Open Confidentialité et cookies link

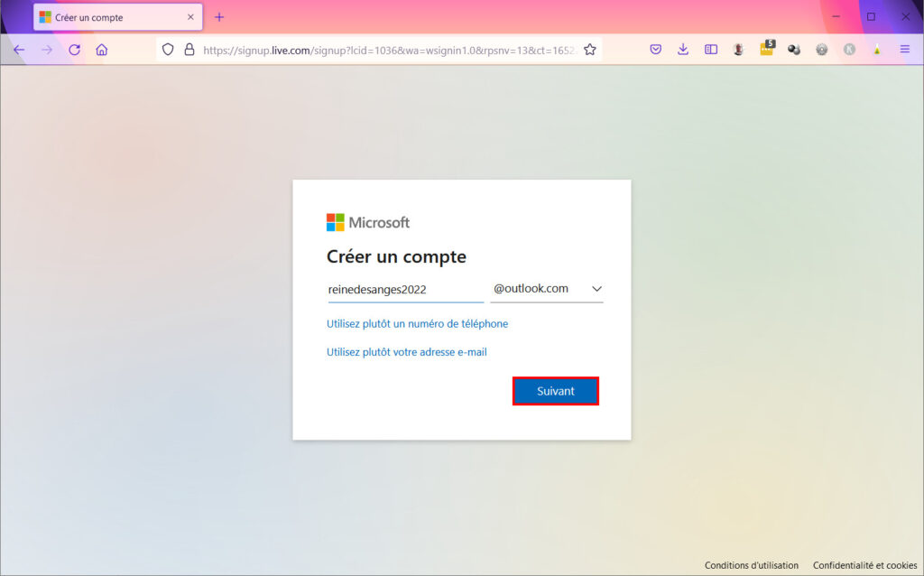(x=865, y=565)
